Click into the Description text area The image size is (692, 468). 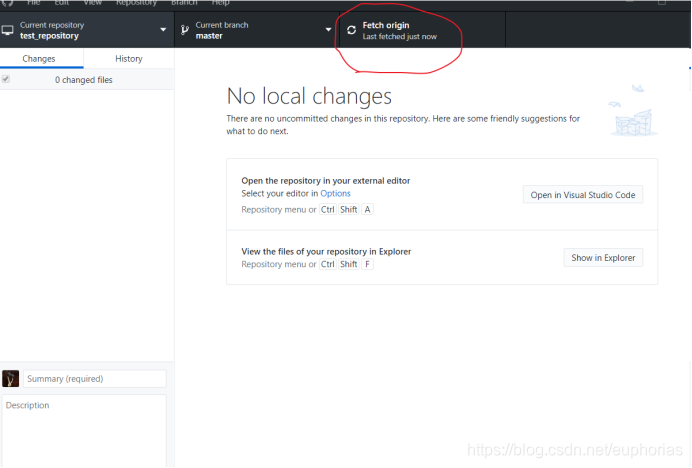(84, 431)
